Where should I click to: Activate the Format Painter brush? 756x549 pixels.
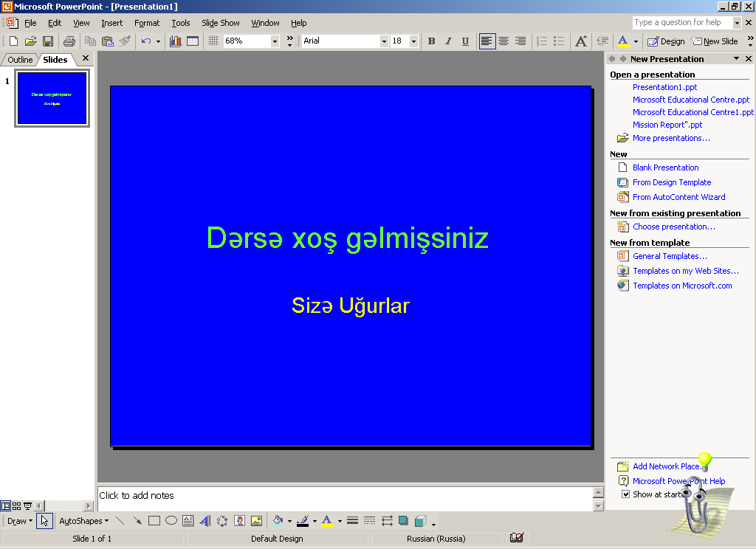[125, 41]
